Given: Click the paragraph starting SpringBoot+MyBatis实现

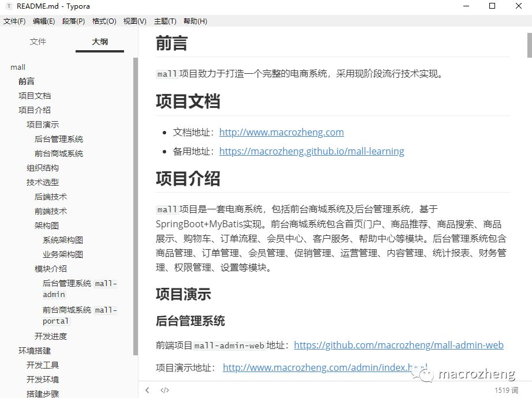Looking at the screenshot, I should point(331,238).
